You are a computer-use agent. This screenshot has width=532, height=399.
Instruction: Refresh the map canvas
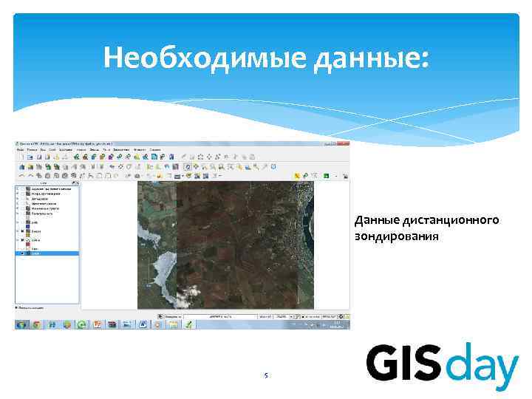pos(273,166)
